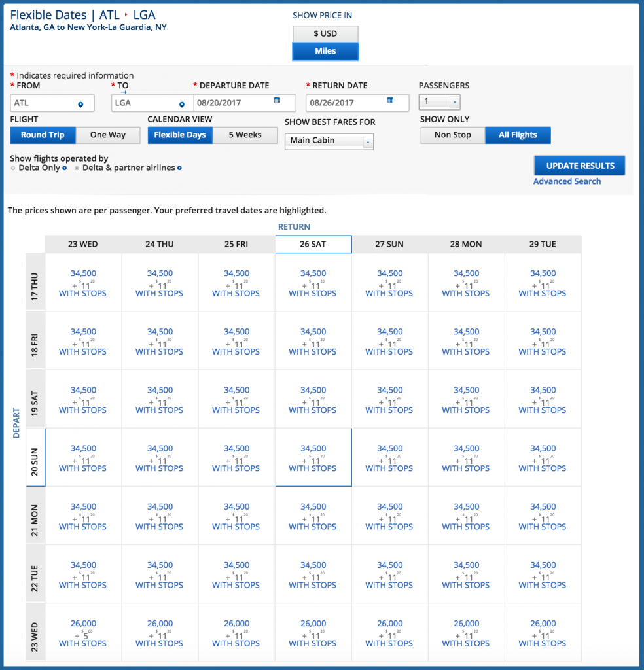Pick fare departing 18 FRI returning 27 SUN
Image resolution: width=644 pixels, height=670 pixels.
[389, 341]
